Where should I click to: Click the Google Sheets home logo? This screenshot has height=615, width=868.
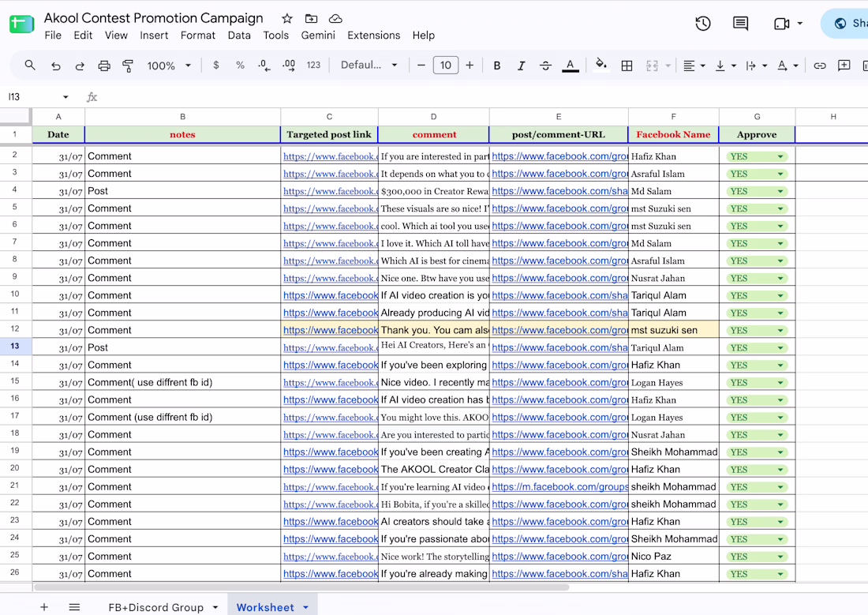[21, 23]
